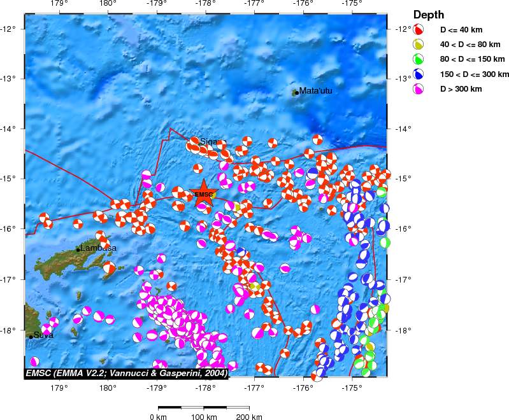Click the '100 km' scale bar label
The height and width of the screenshot is (420, 509).
(204, 416)
